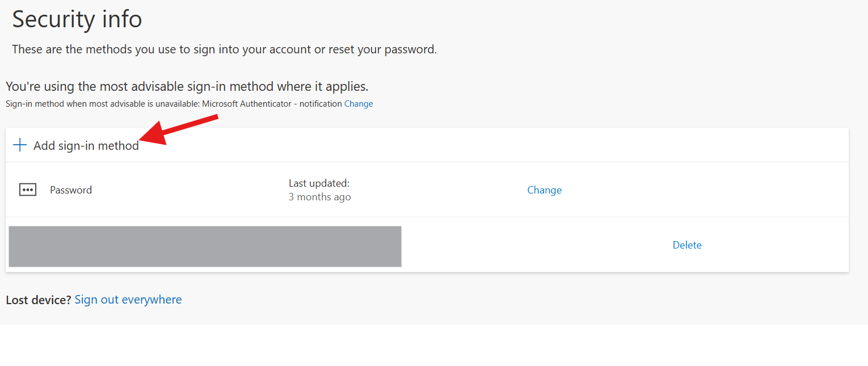Click the Security info page heading
The height and width of the screenshot is (366, 868).
tap(77, 19)
